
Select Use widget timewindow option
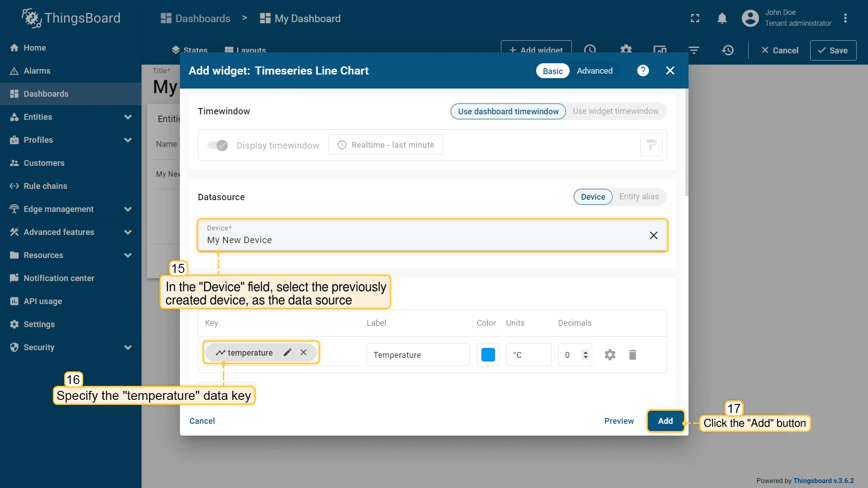click(615, 111)
